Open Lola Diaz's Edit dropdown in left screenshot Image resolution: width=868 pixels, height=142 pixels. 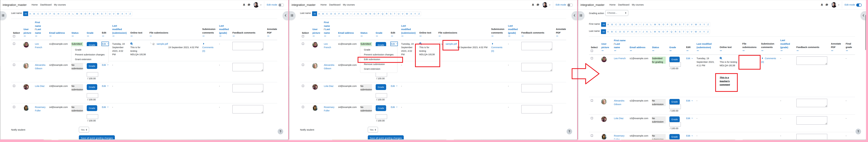105,86
